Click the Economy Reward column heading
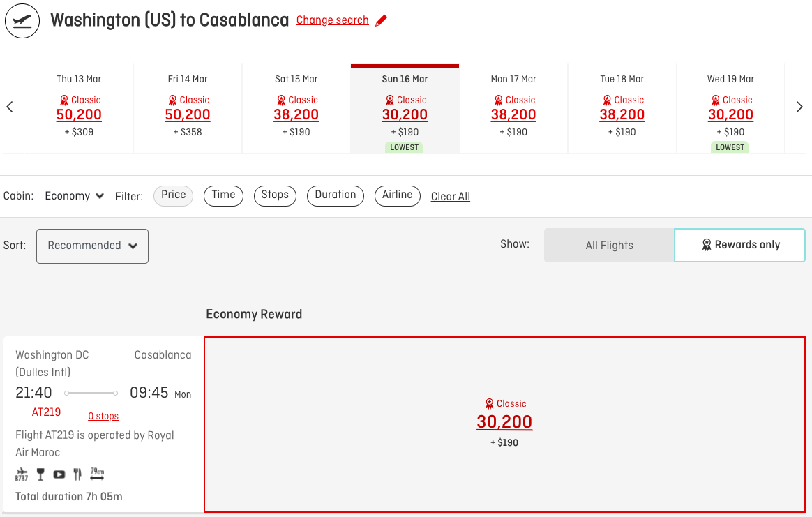The image size is (812, 517). (254, 314)
